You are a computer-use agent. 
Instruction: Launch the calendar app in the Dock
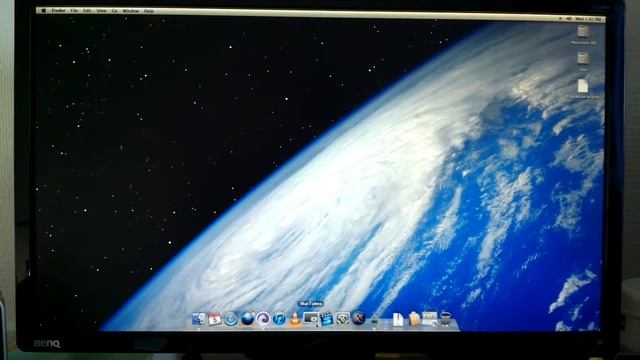click(x=215, y=319)
